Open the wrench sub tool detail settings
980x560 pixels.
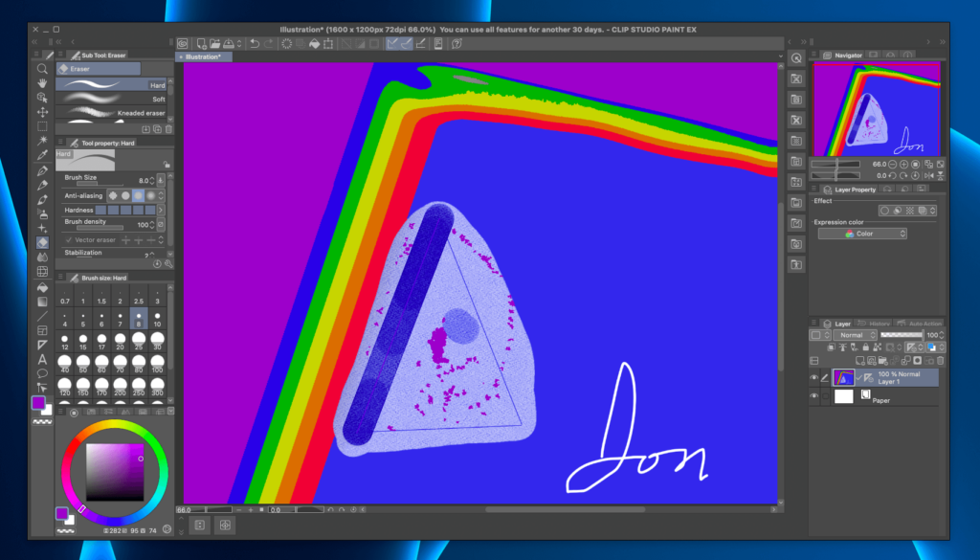(x=168, y=264)
